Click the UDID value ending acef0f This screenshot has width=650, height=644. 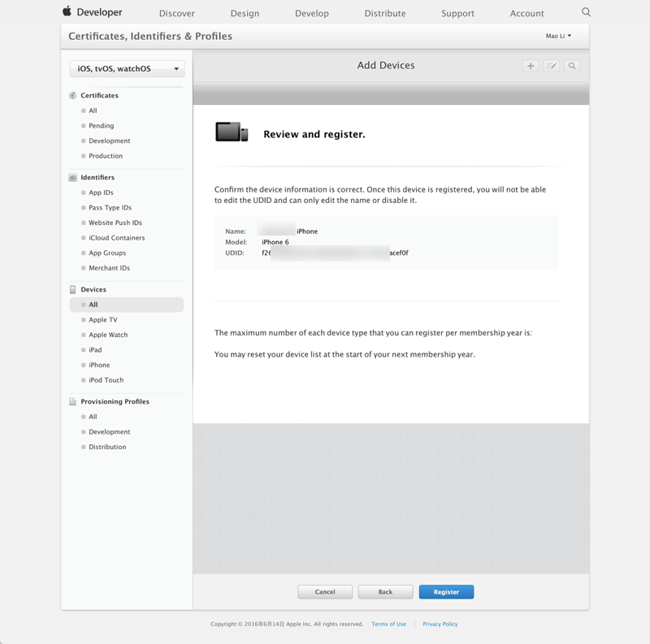335,253
